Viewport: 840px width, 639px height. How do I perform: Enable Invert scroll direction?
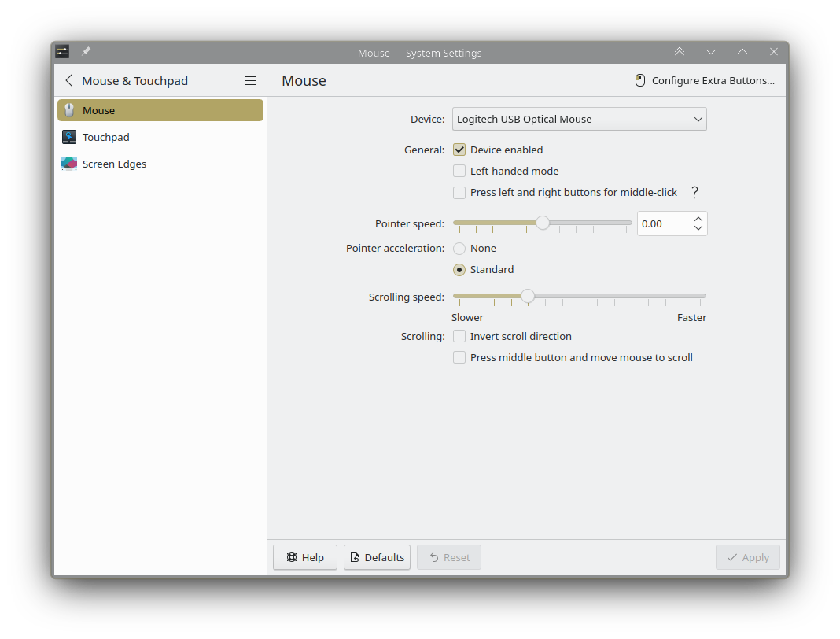pos(459,336)
